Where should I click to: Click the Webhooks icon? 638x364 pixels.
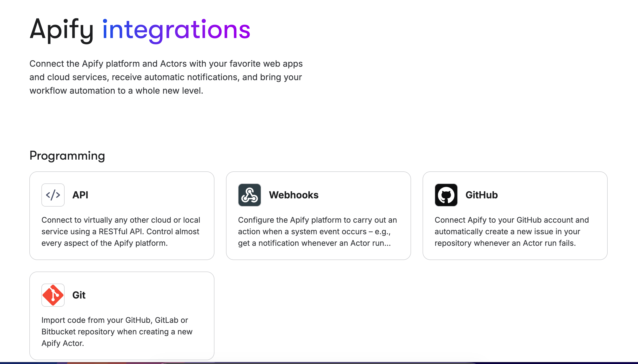point(249,195)
